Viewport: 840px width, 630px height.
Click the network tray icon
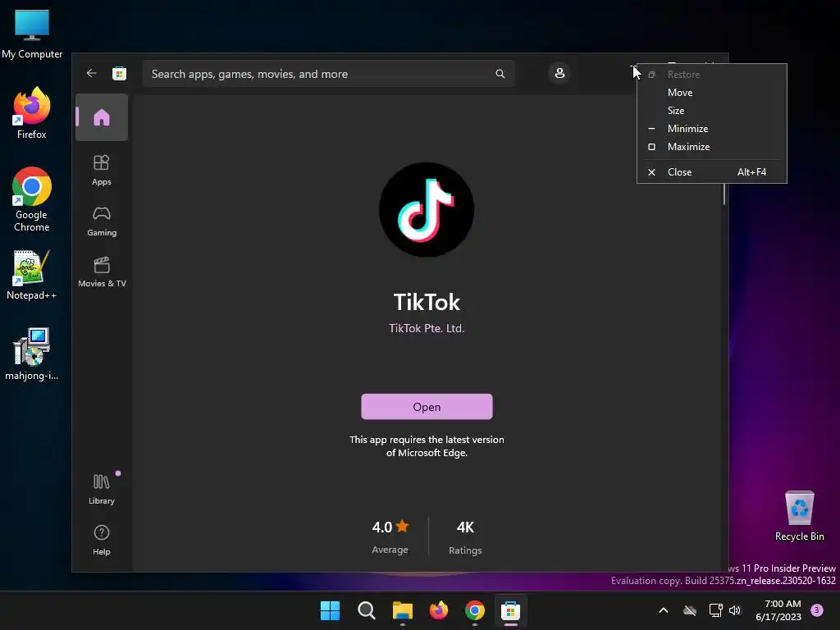click(x=715, y=610)
